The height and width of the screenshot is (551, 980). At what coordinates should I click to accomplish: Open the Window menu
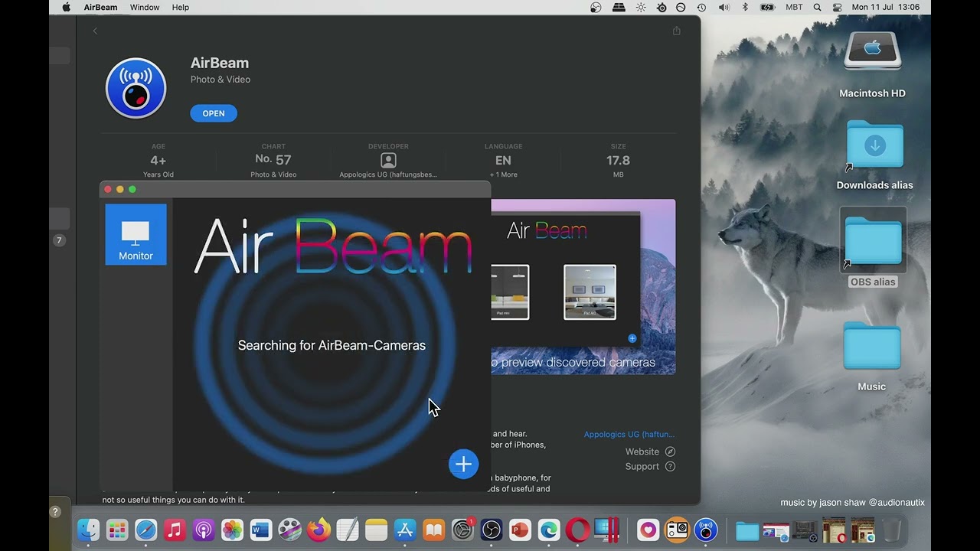[x=145, y=8]
